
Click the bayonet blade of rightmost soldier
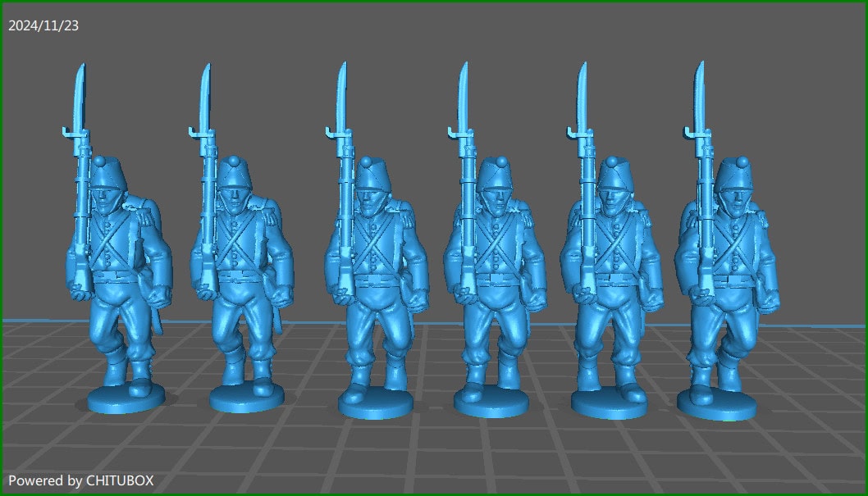pyautogui.click(x=700, y=94)
